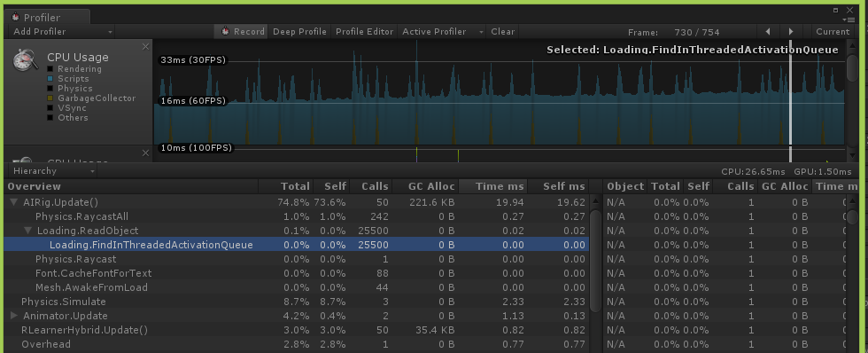Image resolution: width=868 pixels, height=353 pixels.
Task: Open the Hierarchy view dropdown
Action: 54,171
